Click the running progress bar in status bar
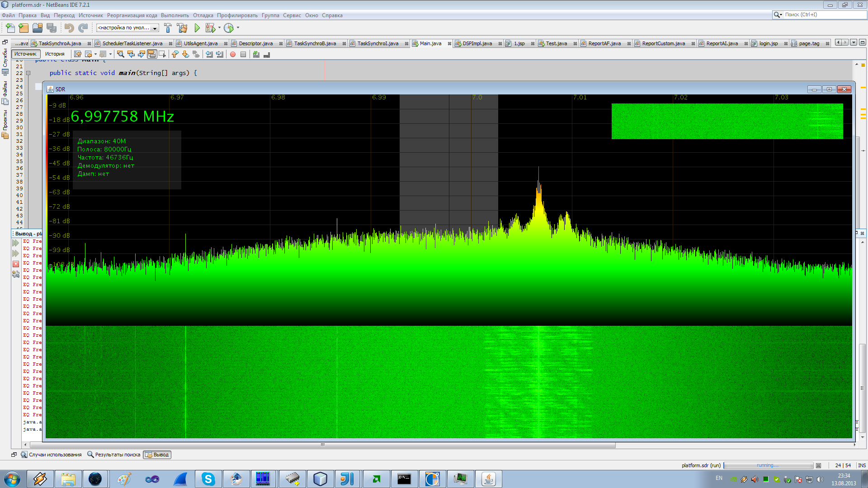 [769, 465]
